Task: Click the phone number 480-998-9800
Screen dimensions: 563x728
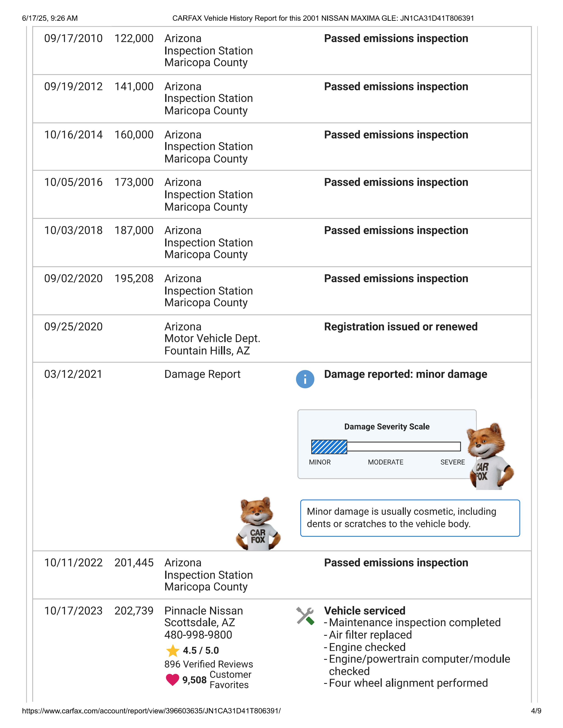Action: pyautogui.click(x=198, y=635)
